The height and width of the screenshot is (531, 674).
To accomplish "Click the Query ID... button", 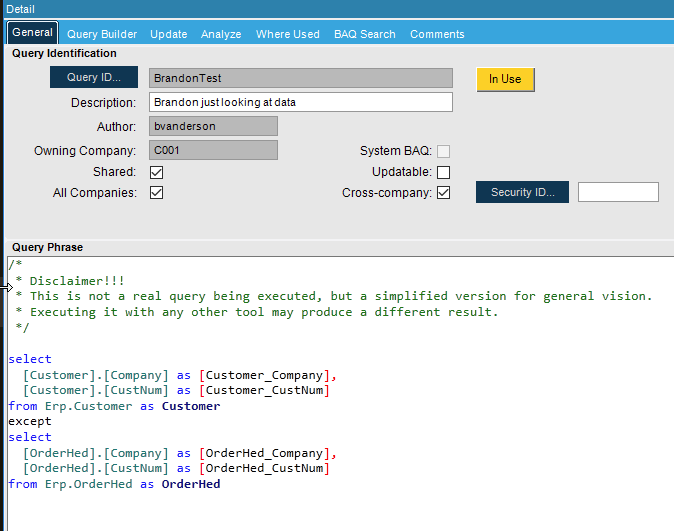I will coord(94,77).
